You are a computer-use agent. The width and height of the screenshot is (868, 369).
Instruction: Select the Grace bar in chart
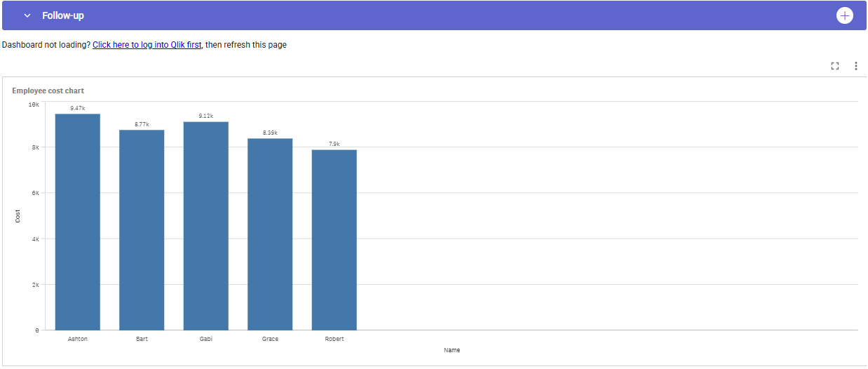[x=270, y=234]
